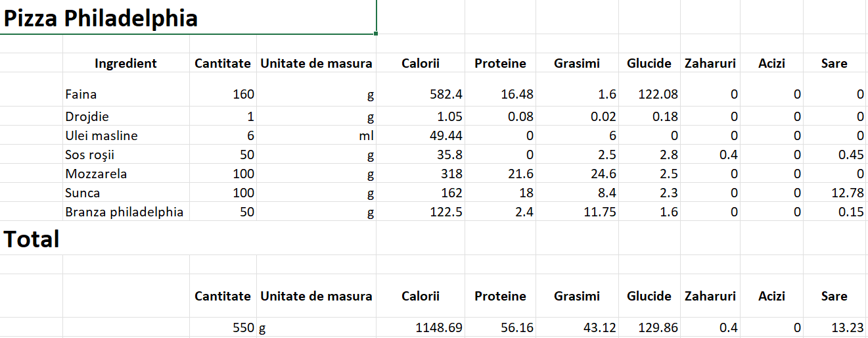Image resolution: width=868 pixels, height=338 pixels.
Task: Select the upper Zaharuri header cell
Action: (x=710, y=63)
